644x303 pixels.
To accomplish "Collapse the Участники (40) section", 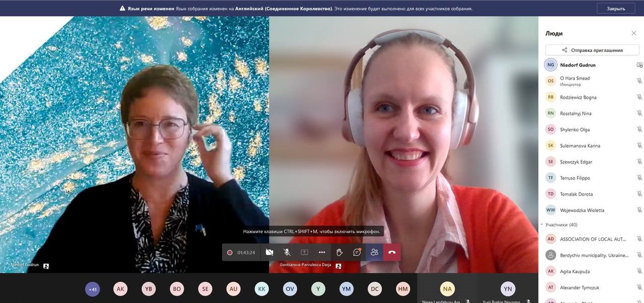I will (x=542, y=224).
